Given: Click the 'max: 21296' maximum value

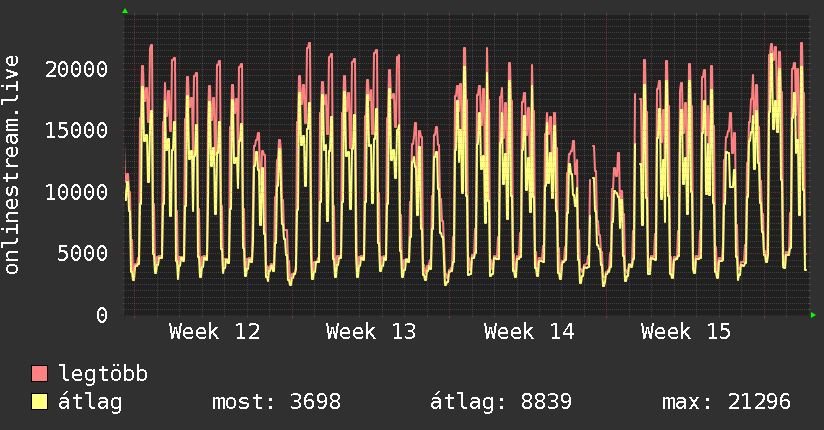Looking at the screenshot, I should click(x=726, y=402).
